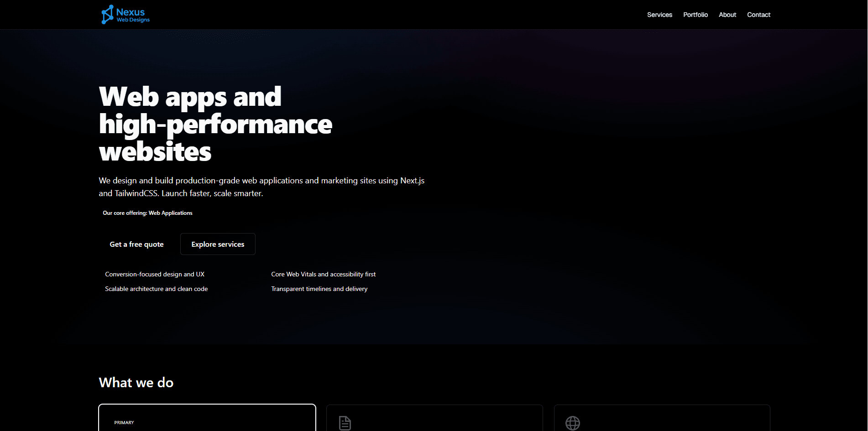
Task: Click the hero subtitle about Next.js and TailwindCSS
Action: 261,187
